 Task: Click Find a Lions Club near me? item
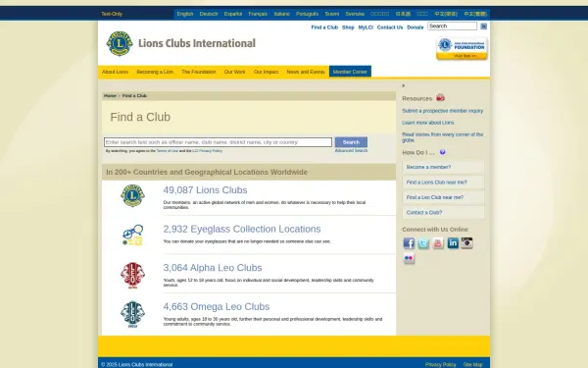tap(443, 183)
